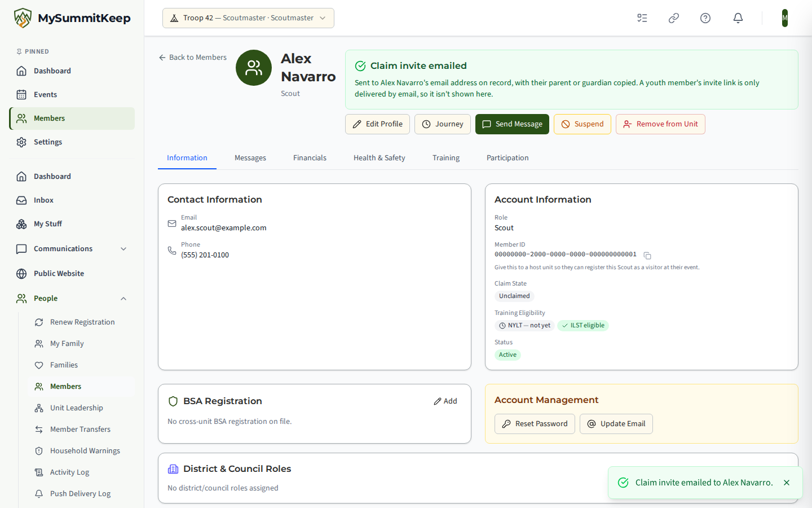812x508 pixels.
Task: Open Member Transfers submenu item
Action: [82, 430]
